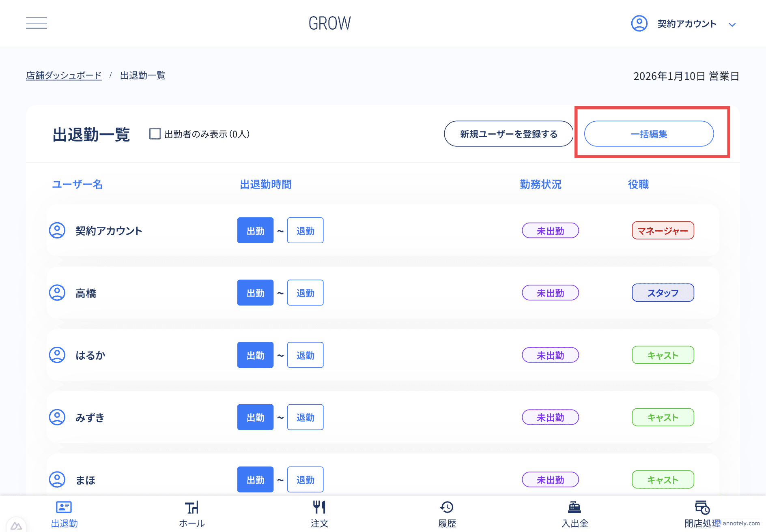Open the Orders (注文) fork-knife icon
The width and height of the screenshot is (766, 532).
pyautogui.click(x=319, y=508)
